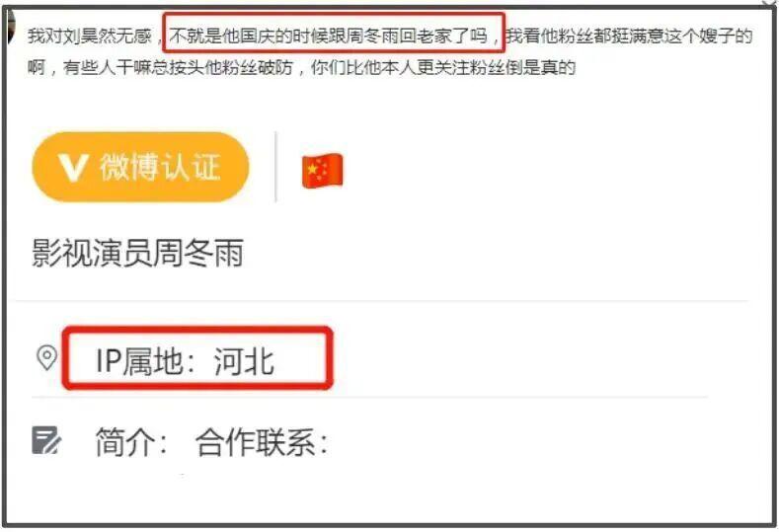Click the phrase 有些人干嘛总按头他粉丝破防
This screenshot has width=779, height=532.
(179, 67)
